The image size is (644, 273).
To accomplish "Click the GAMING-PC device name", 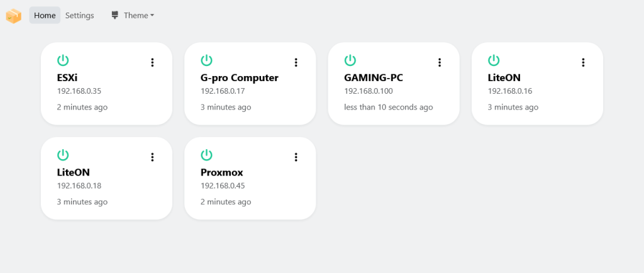I will click(374, 78).
